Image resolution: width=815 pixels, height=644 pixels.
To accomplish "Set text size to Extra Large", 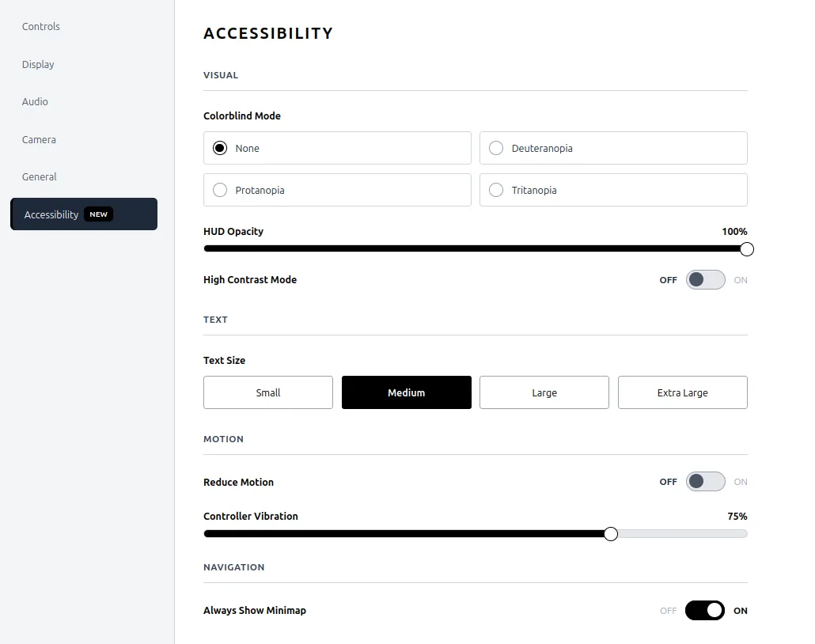I will click(682, 392).
